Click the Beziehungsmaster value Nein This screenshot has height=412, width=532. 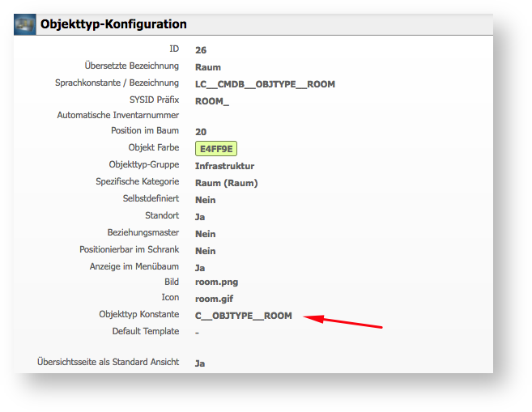(206, 234)
